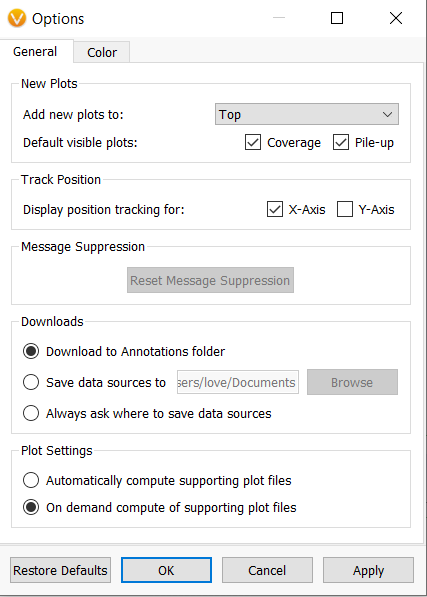Click the Documents path input field
Screen dimensions: 427x597
tap(237, 382)
